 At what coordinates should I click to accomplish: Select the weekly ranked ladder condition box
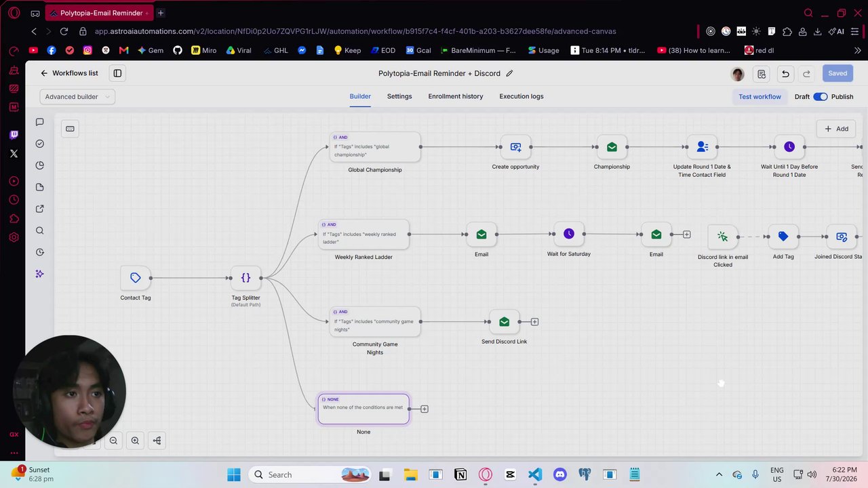tap(364, 235)
